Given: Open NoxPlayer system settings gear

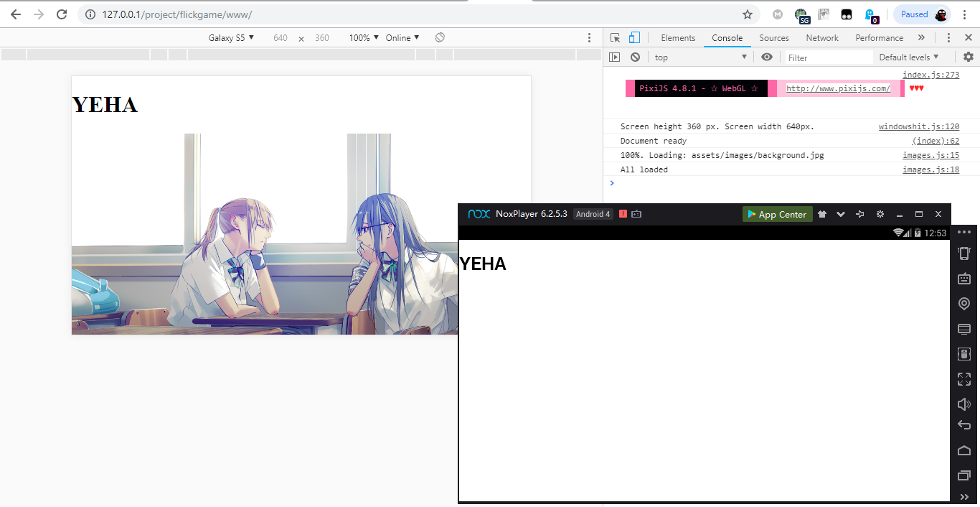Looking at the screenshot, I should click(x=880, y=214).
